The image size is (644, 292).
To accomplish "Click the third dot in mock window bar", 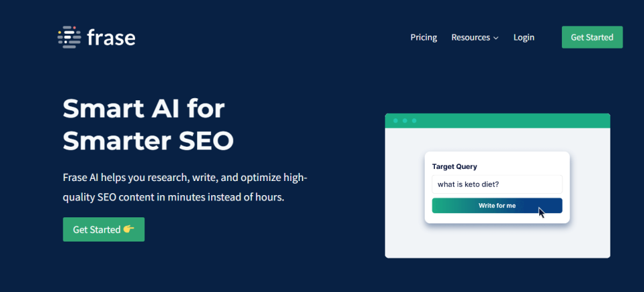I will tap(414, 120).
